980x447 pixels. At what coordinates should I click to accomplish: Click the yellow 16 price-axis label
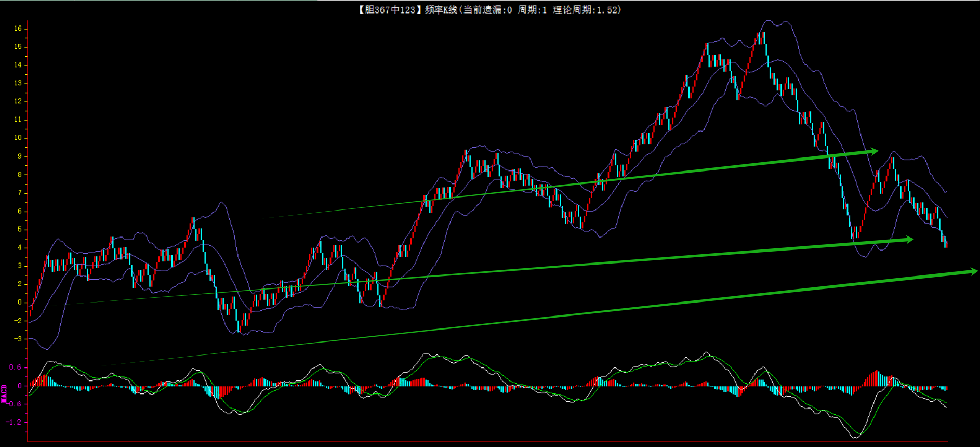[18, 29]
